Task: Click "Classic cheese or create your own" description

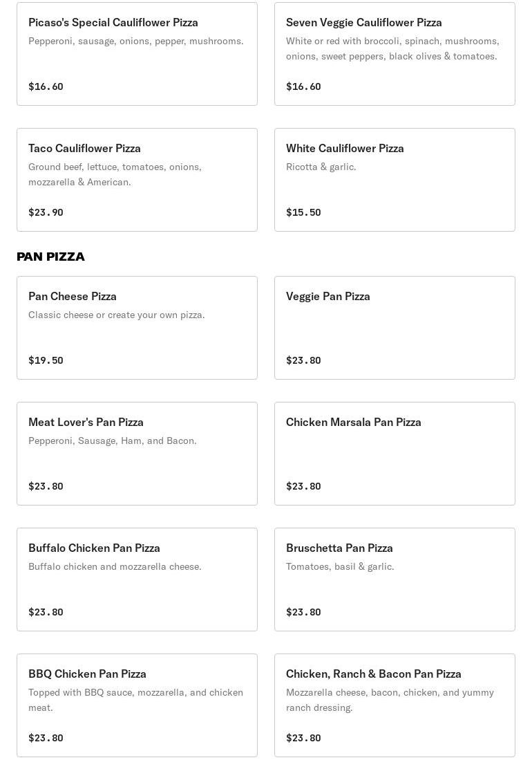Action: (117, 315)
